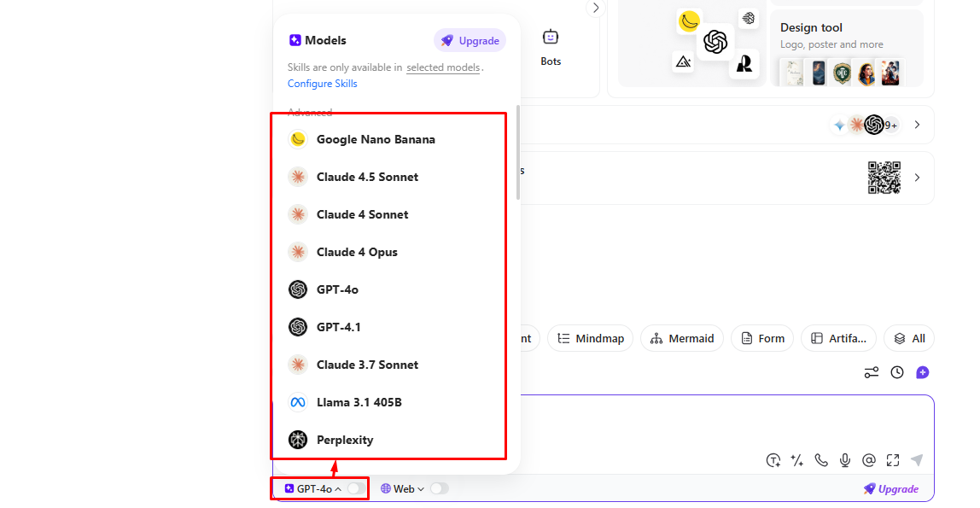Image resolution: width=980 pixels, height=508 pixels.
Task: Open chat settings sliders icon
Action: click(872, 372)
